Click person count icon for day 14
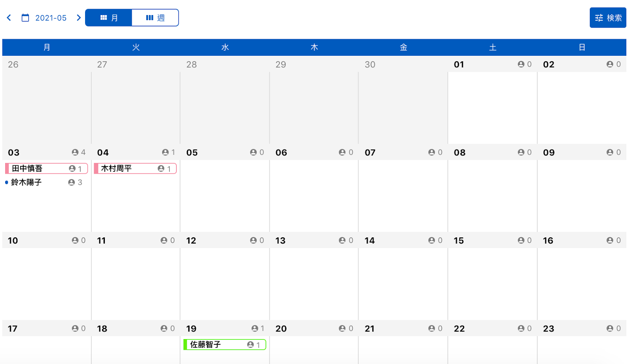Viewport: 633px width, 364px height. point(432,240)
